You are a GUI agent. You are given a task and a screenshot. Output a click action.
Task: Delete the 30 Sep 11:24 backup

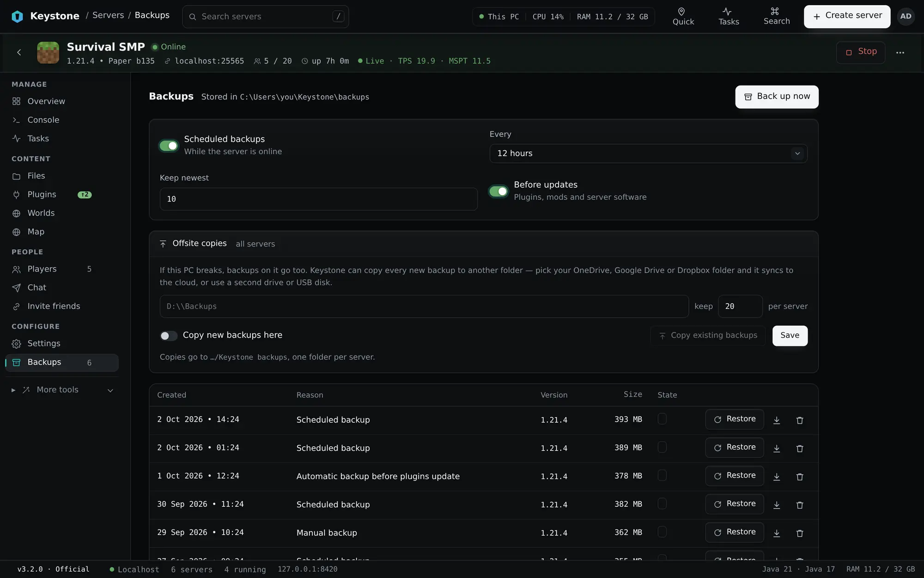[800, 504]
